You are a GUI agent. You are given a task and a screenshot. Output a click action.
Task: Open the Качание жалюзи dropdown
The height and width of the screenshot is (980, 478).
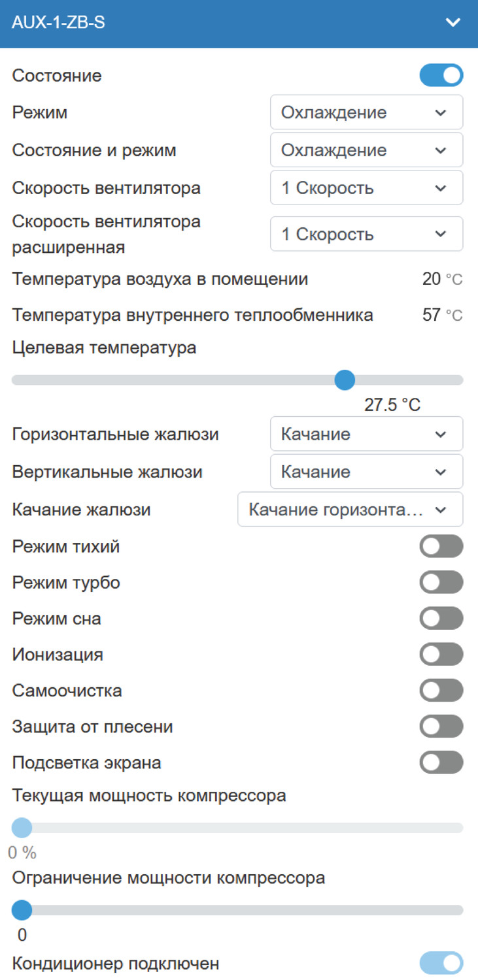[350, 510]
